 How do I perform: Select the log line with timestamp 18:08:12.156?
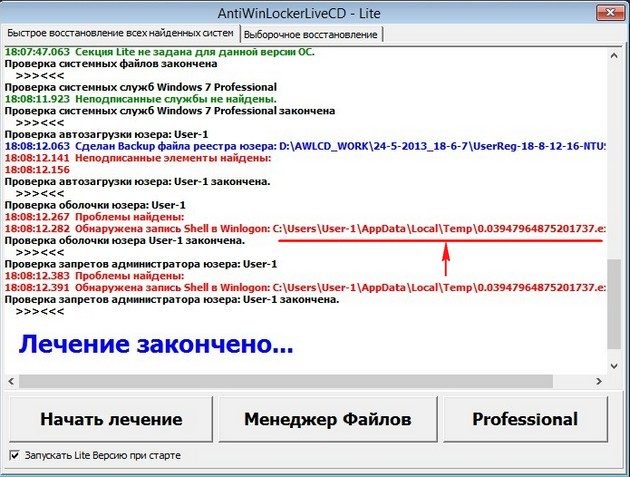point(37,170)
